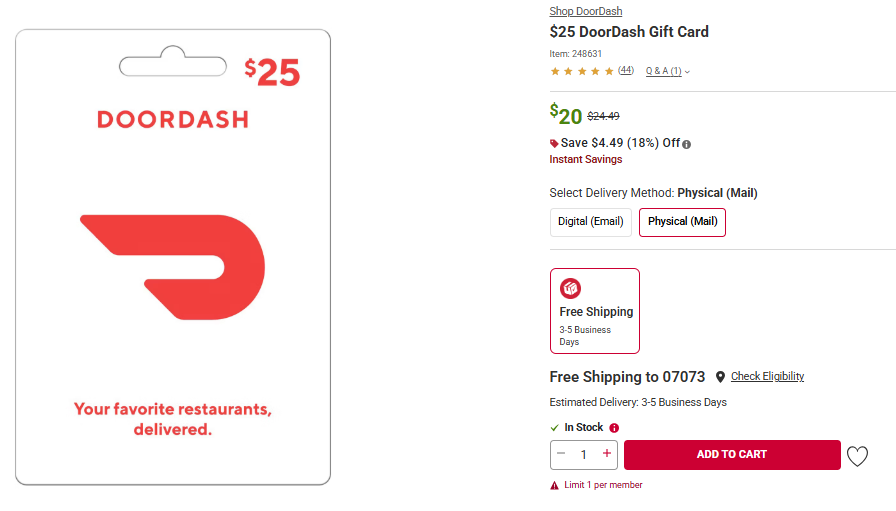Click the location pin icon by zip code
This screenshot has width=896, height=511.
720,377
